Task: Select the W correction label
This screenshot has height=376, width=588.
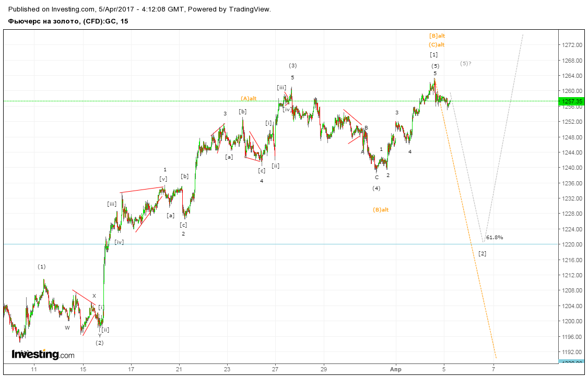Action: [67, 327]
